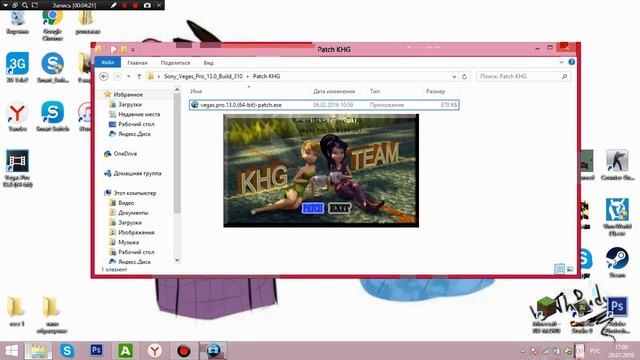Select Этот компьютер in the navigation pane

click(134, 193)
